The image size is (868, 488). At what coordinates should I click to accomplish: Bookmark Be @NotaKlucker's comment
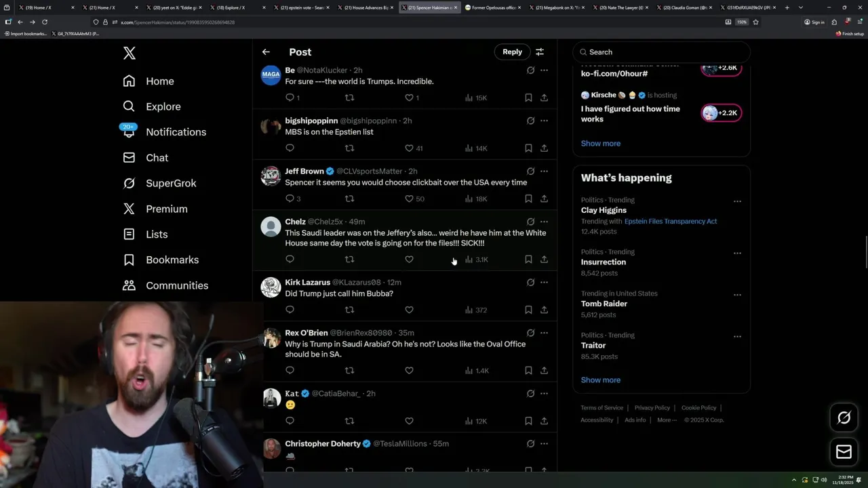pos(528,98)
